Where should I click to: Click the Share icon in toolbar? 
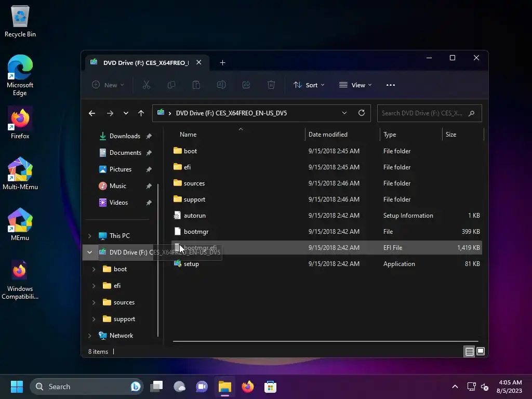pyautogui.click(x=246, y=85)
